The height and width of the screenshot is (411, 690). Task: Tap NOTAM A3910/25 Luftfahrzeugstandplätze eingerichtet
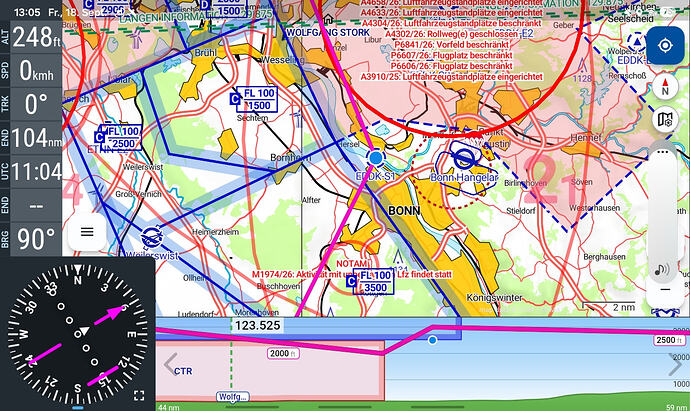pyautogui.click(x=451, y=77)
